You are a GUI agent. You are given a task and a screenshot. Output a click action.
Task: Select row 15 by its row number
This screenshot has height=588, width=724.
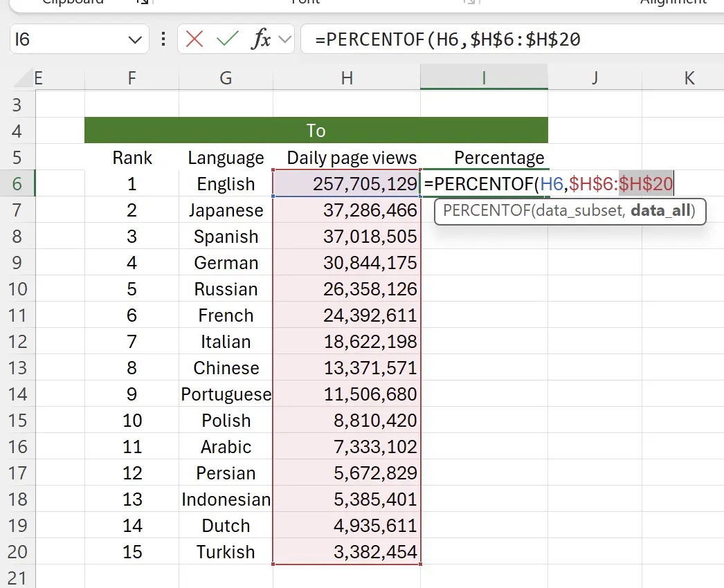pyautogui.click(x=19, y=421)
